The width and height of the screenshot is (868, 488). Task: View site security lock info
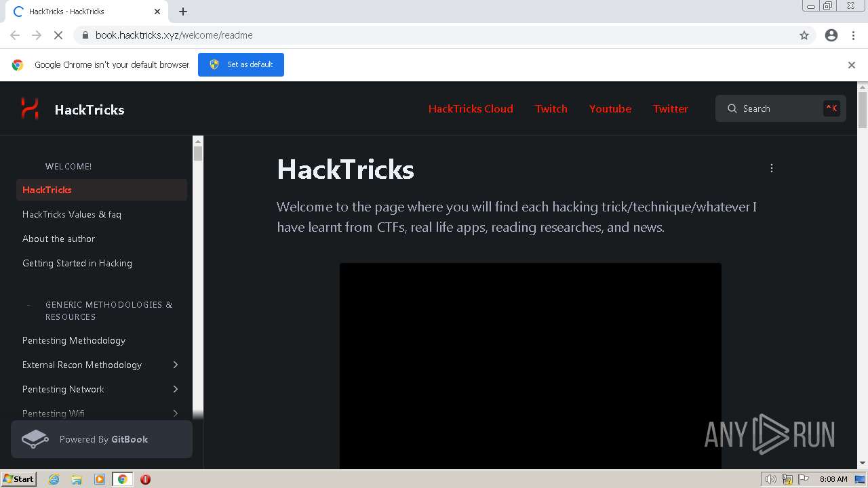coord(85,35)
